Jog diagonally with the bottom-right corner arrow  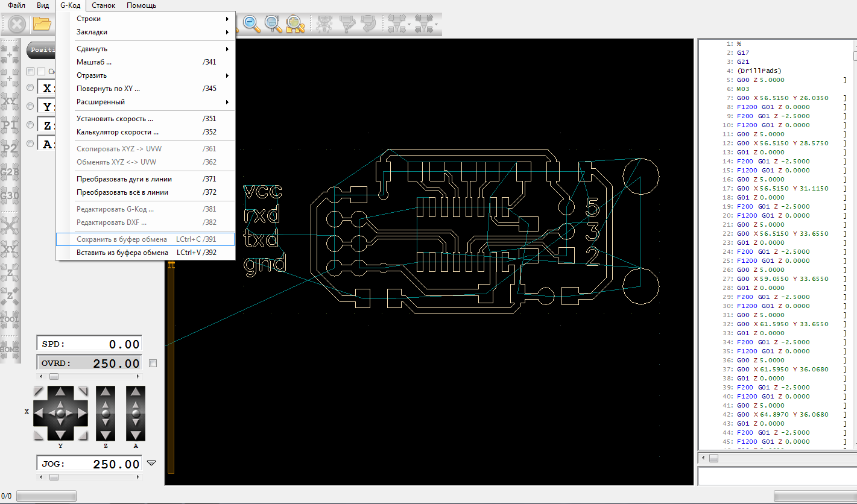[x=83, y=436]
